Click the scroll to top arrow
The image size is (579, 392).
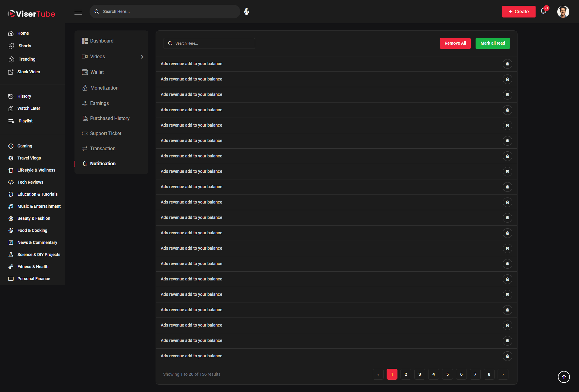[x=564, y=377]
